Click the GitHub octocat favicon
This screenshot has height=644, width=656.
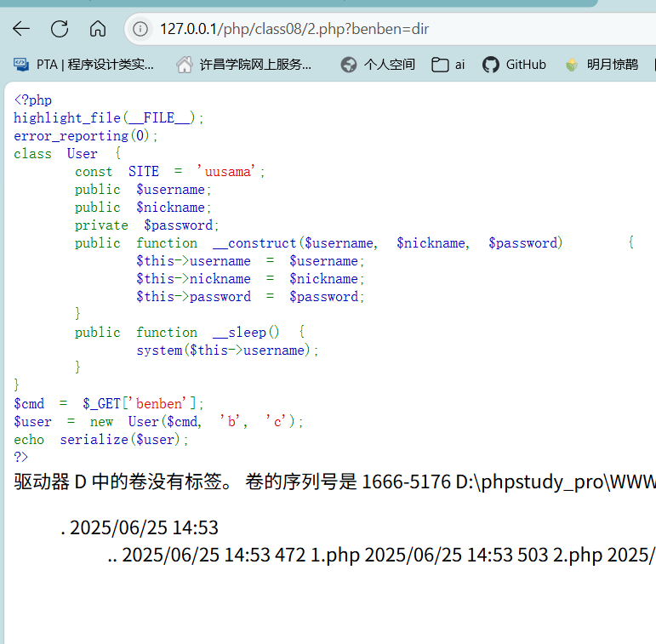(490, 65)
